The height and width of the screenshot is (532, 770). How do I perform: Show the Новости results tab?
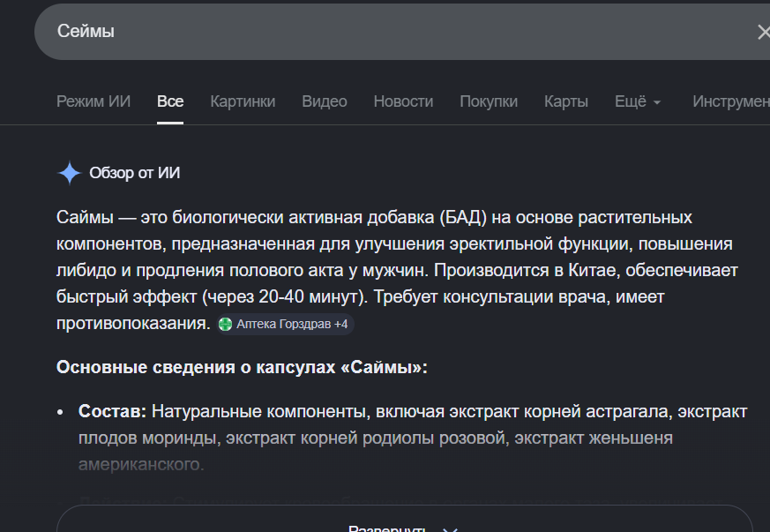click(x=403, y=101)
